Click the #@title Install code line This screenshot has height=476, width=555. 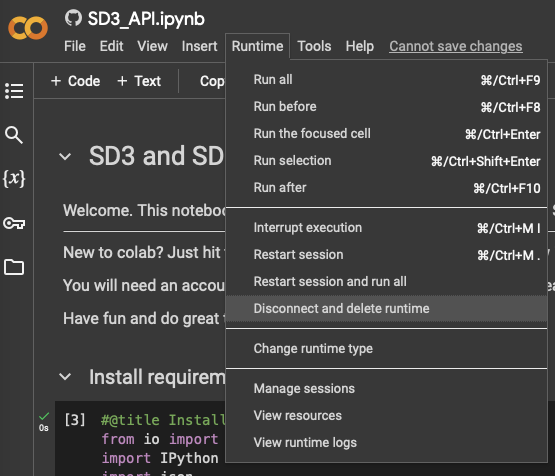coord(163,420)
